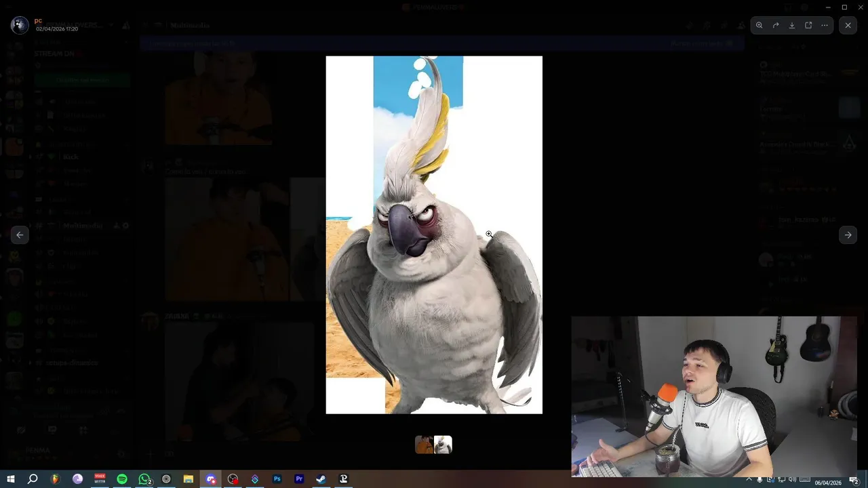Click the date 06/04/2026 in taskbar
Image resolution: width=868 pixels, height=488 pixels.
[828, 483]
